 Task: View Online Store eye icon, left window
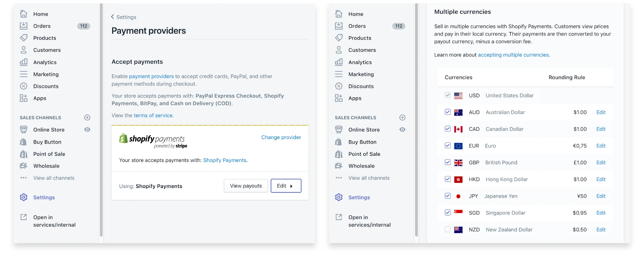(x=87, y=129)
